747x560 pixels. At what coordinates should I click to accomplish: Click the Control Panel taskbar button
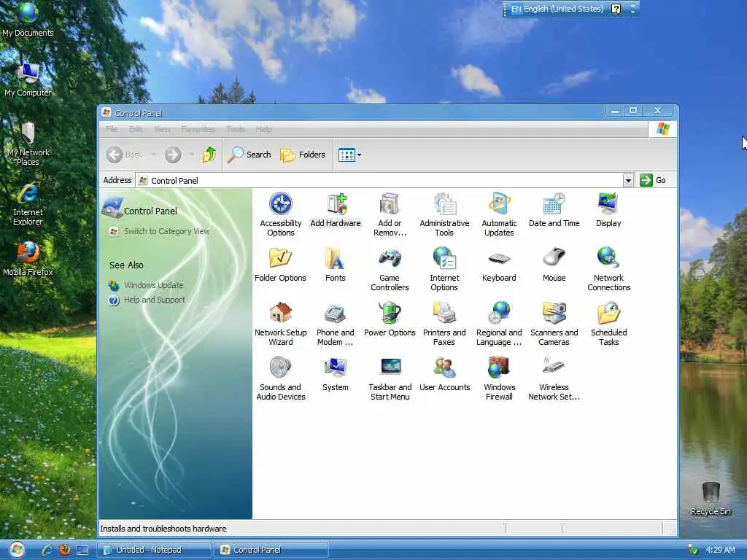(271, 550)
